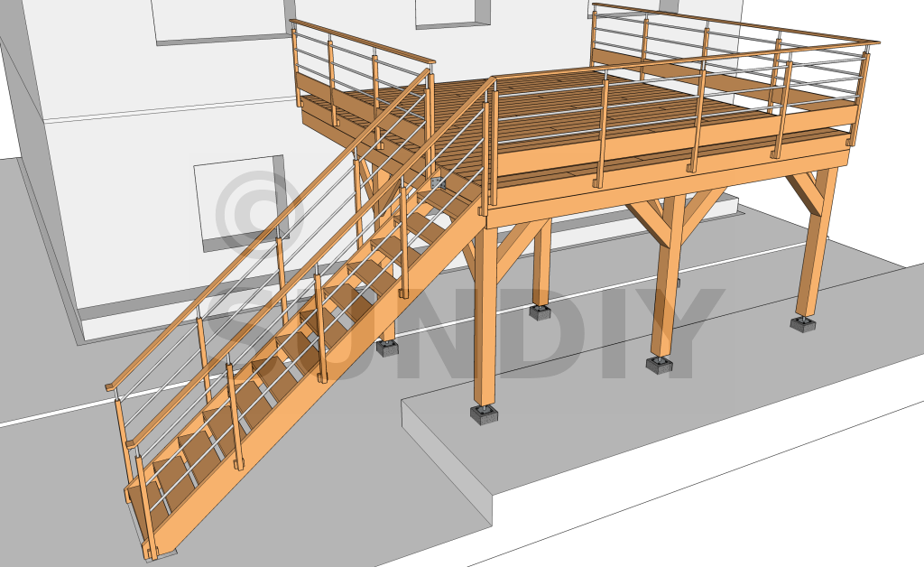Click the concrete footing beneath the staircase post

(x=388, y=348)
